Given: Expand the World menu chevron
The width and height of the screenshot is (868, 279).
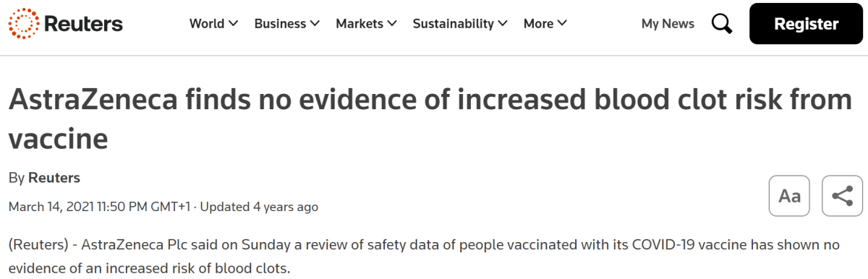Looking at the screenshot, I should tap(234, 24).
